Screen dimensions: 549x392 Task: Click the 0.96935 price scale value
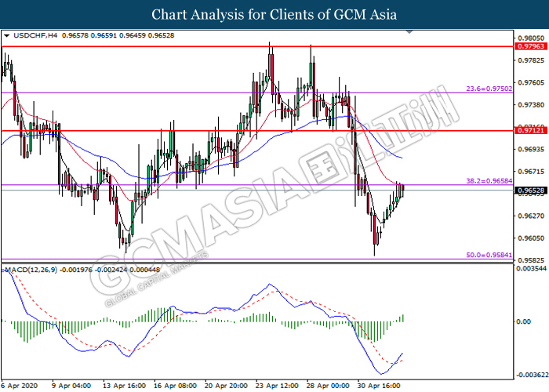[x=531, y=149]
